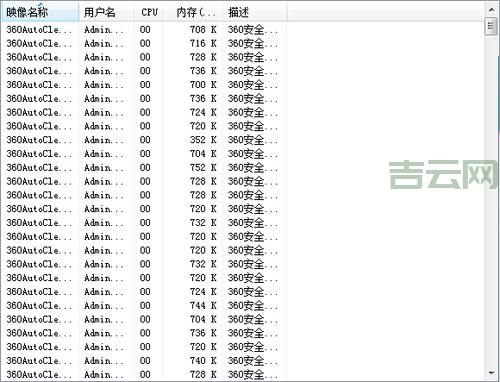Click Admin... in the 352 K row
This screenshot has height=382, width=500.
click(x=104, y=140)
